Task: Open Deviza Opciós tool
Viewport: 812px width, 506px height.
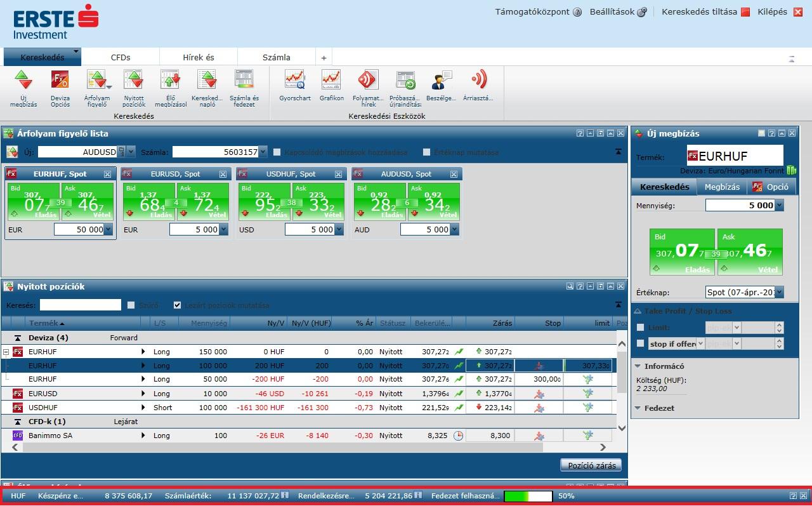Action: click(60, 81)
